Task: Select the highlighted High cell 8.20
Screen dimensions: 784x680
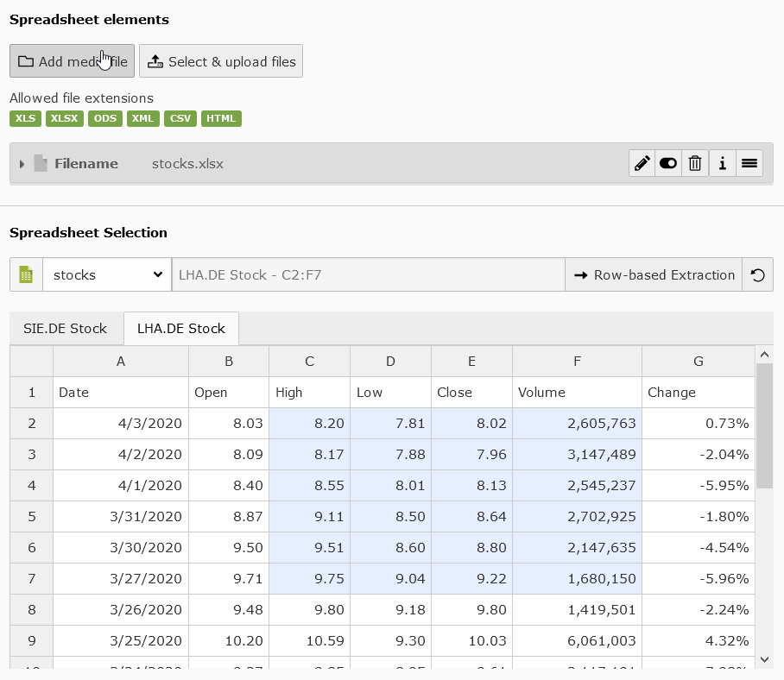Action: coord(309,423)
